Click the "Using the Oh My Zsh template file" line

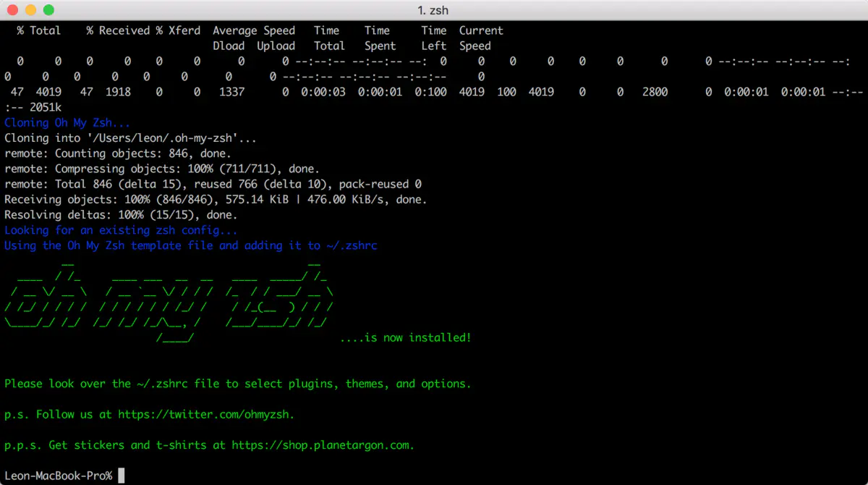click(x=191, y=245)
